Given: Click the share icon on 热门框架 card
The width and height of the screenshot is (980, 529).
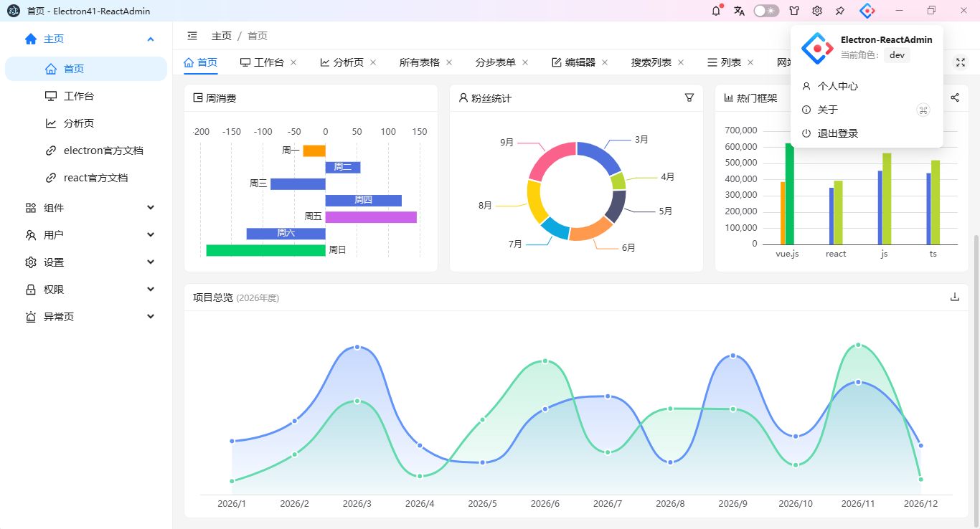Looking at the screenshot, I should click(x=955, y=97).
